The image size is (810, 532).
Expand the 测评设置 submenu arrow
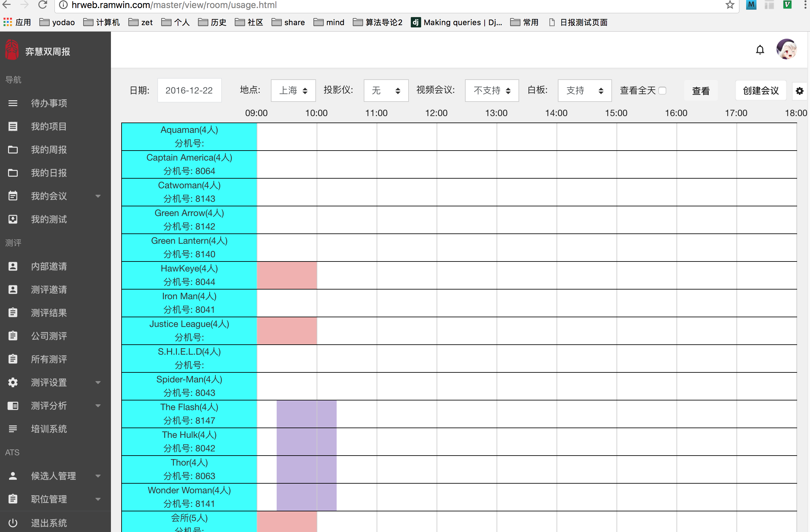[98, 383]
